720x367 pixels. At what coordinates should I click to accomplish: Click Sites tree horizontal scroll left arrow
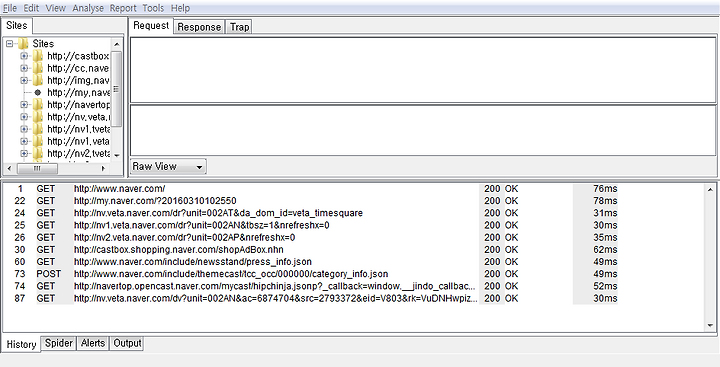tap(10, 169)
